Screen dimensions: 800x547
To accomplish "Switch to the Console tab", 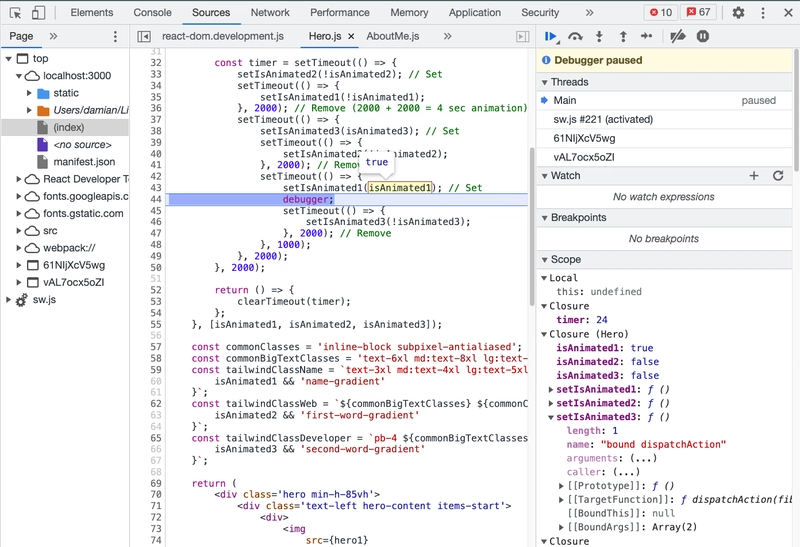I will click(x=153, y=12).
